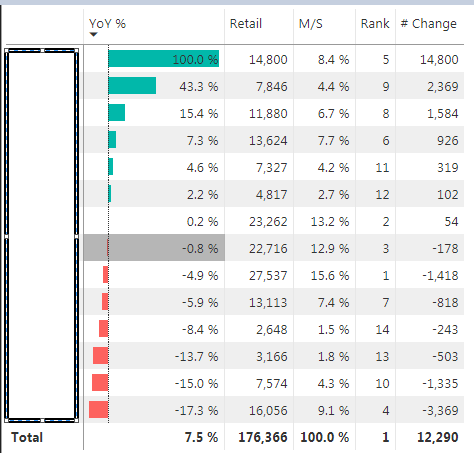Click the selected blank label column box

pyautogui.click(x=42, y=235)
